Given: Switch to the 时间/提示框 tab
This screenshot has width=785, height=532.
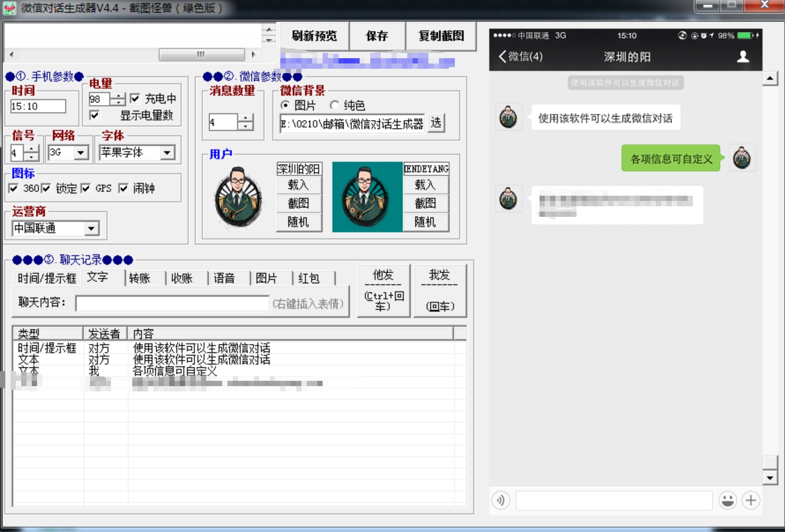Looking at the screenshot, I should (x=47, y=278).
